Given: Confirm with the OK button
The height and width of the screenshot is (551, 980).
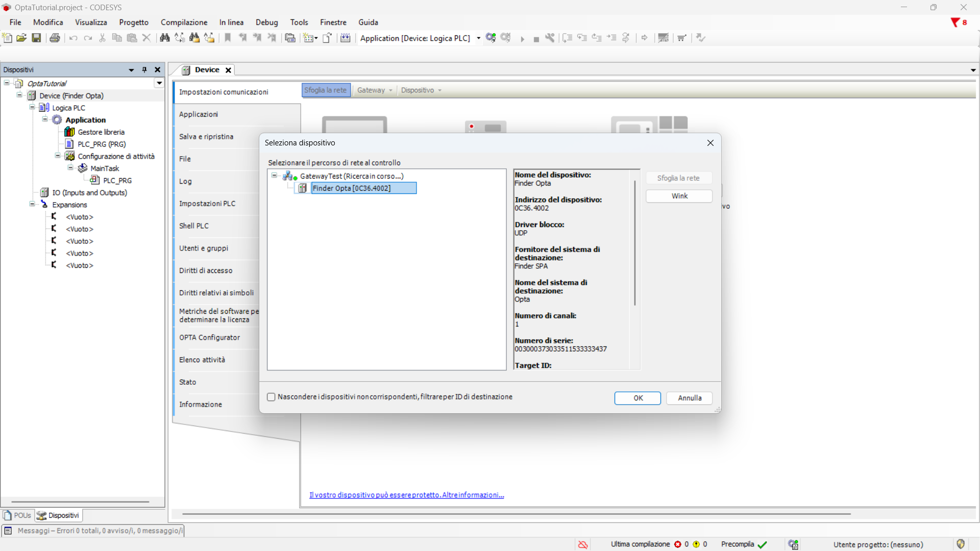Looking at the screenshot, I should [x=638, y=398].
